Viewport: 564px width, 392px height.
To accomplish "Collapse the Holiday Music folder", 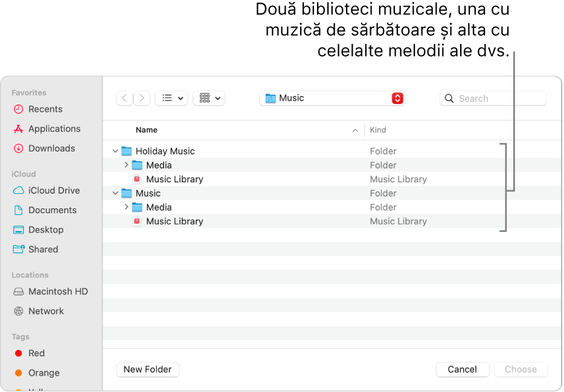I will [x=115, y=151].
